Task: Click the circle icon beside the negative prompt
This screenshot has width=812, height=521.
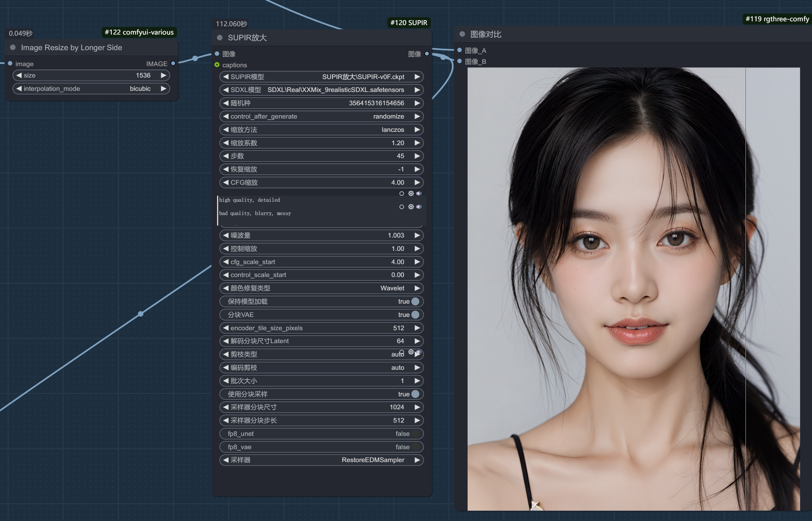Action: (x=401, y=207)
